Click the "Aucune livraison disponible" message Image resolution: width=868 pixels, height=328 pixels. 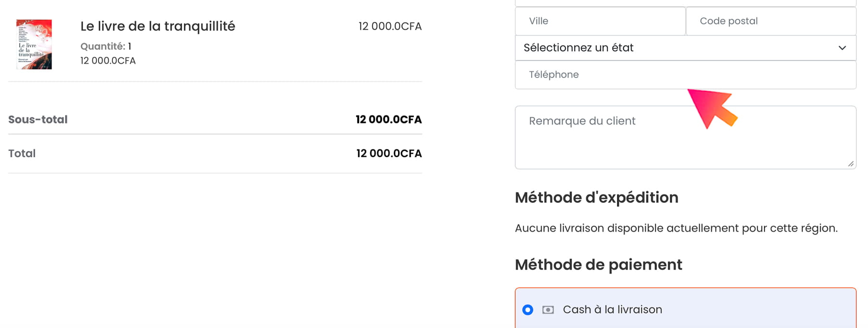(x=676, y=228)
